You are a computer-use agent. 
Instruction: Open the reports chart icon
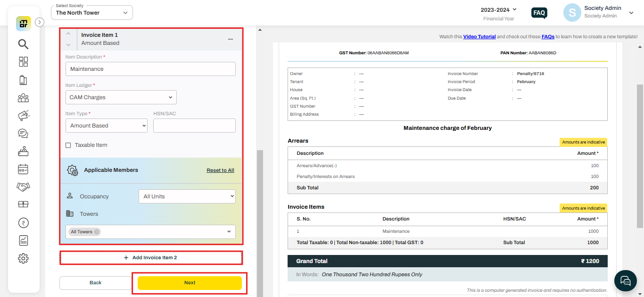tap(23, 240)
